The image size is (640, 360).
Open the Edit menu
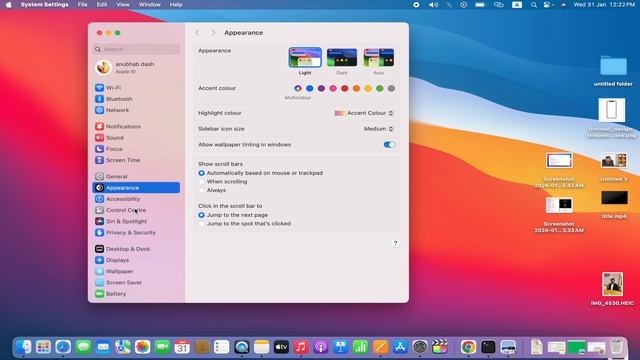click(102, 5)
